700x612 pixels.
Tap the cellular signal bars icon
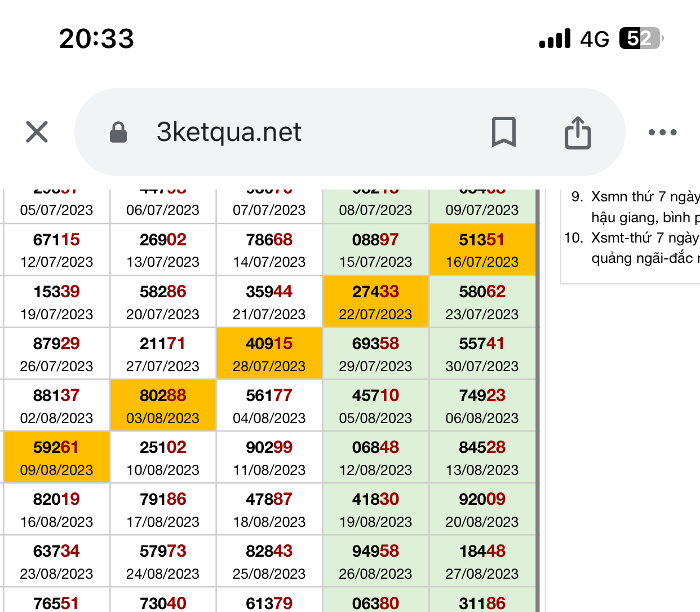(555, 39)
